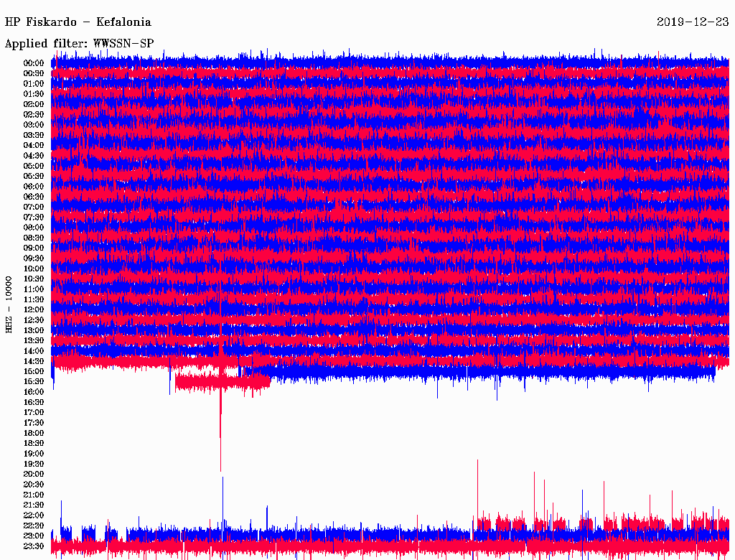Select the 04:00 time label
Viewport: 735px width, 560px height.
coord(34,146)
